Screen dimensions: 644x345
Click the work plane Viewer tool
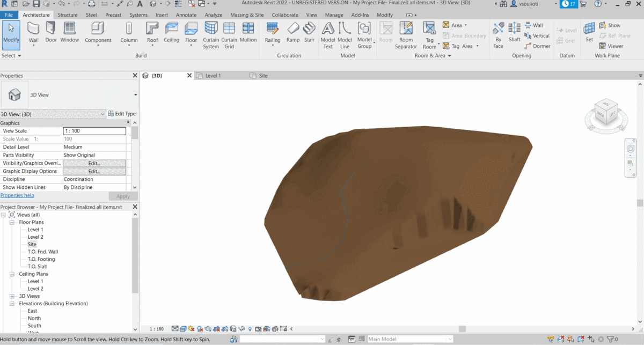(611, 46)
